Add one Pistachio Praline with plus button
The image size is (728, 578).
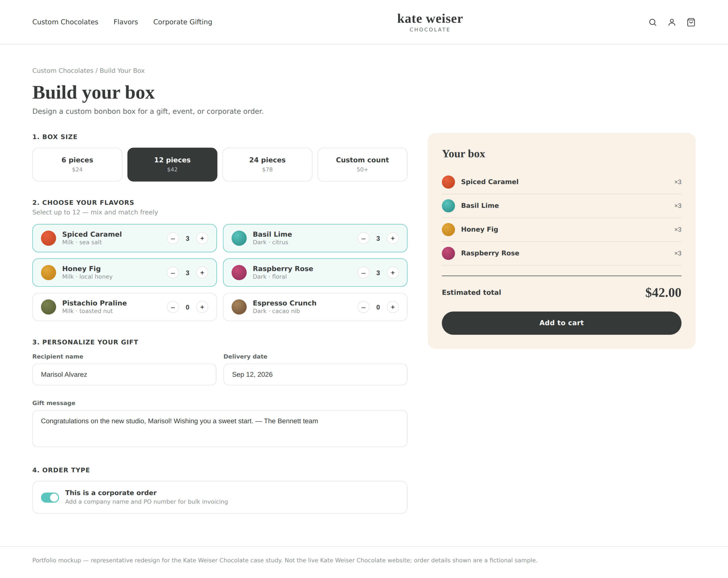pos(202,307)
